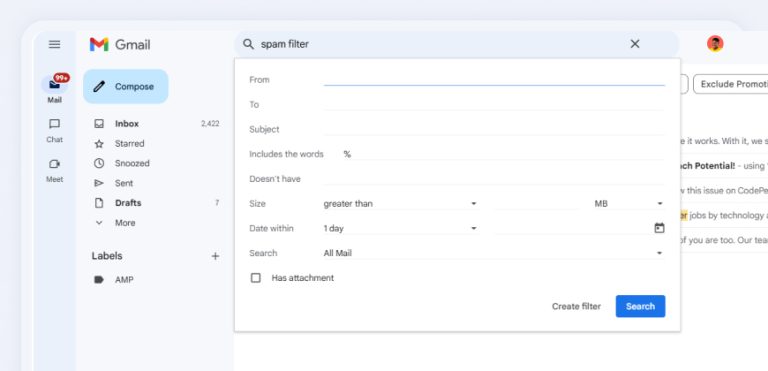Open Chat from the side rail

tap(54, 131)
